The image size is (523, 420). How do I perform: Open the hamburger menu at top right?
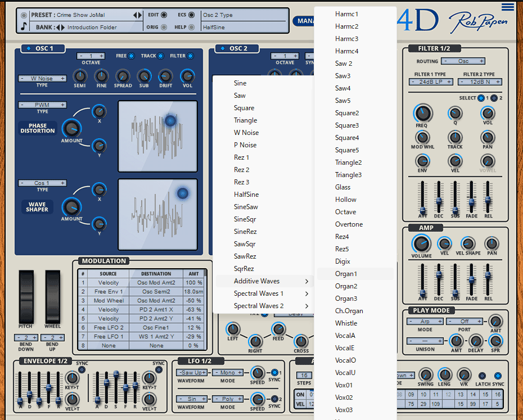pyautogui.click(x=507, y=7)
